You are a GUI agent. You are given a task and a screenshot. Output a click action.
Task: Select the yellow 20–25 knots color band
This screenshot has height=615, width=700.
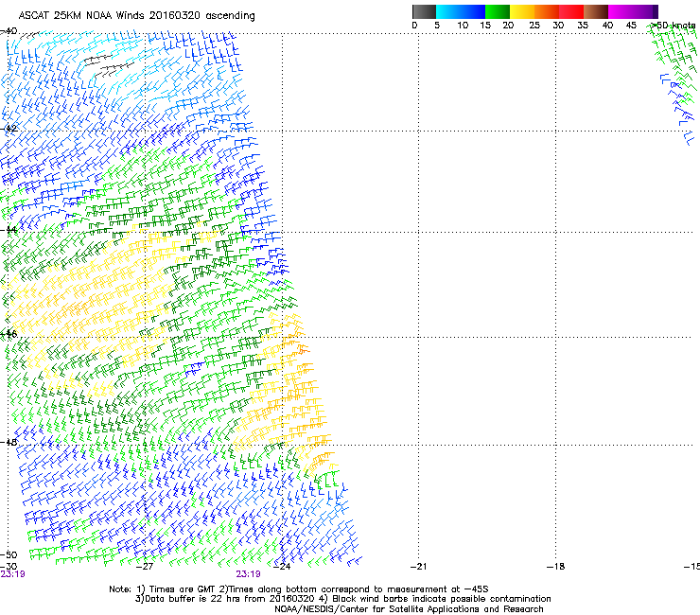(x=522, y=11)
